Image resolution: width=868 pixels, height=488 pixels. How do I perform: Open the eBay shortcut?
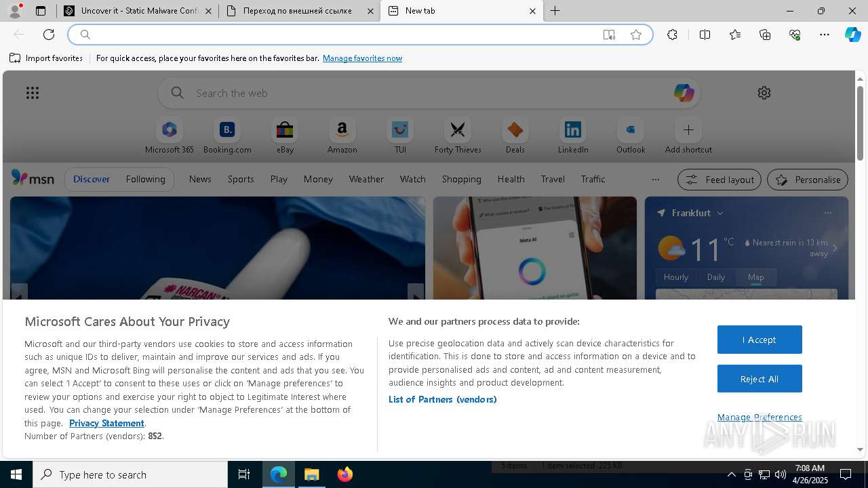[285, 136]
